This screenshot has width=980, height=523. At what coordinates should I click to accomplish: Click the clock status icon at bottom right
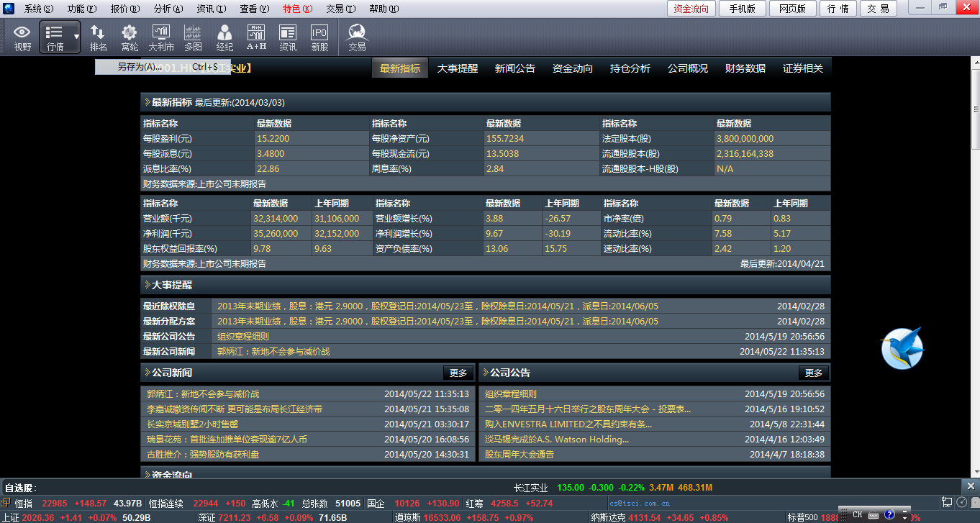[961, 502]
